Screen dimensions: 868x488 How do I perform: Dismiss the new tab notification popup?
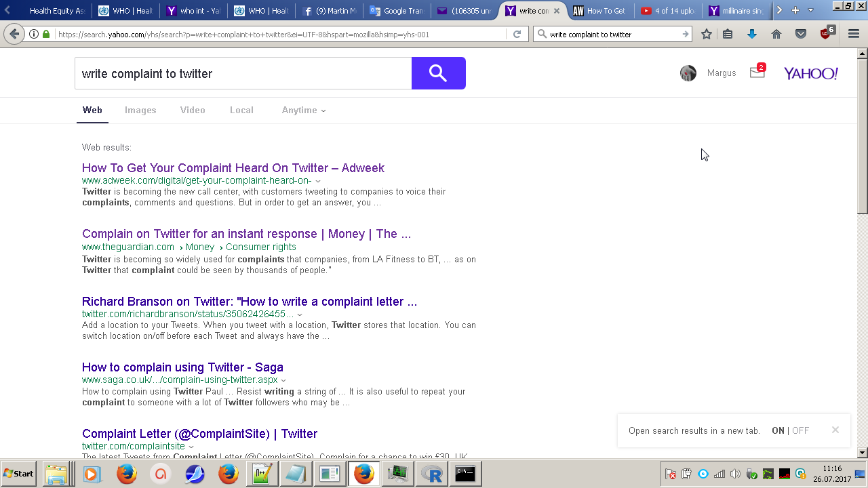click(835, 430)
